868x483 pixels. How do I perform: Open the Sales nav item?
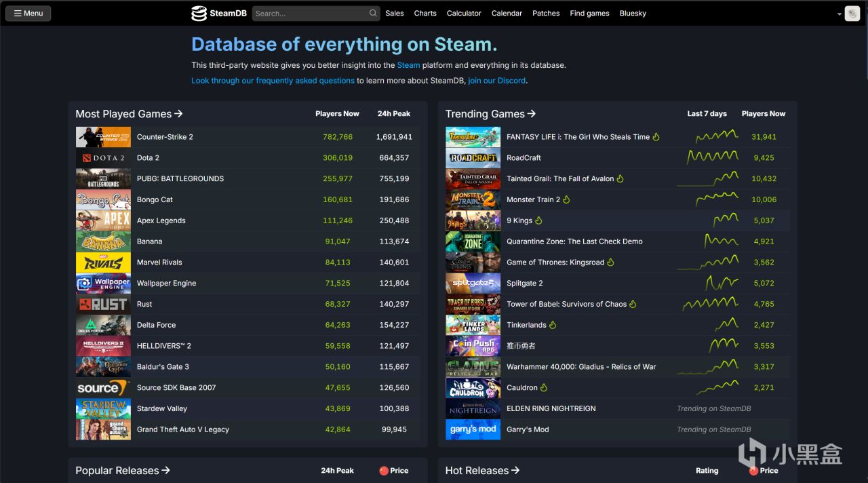click(395, 13)
